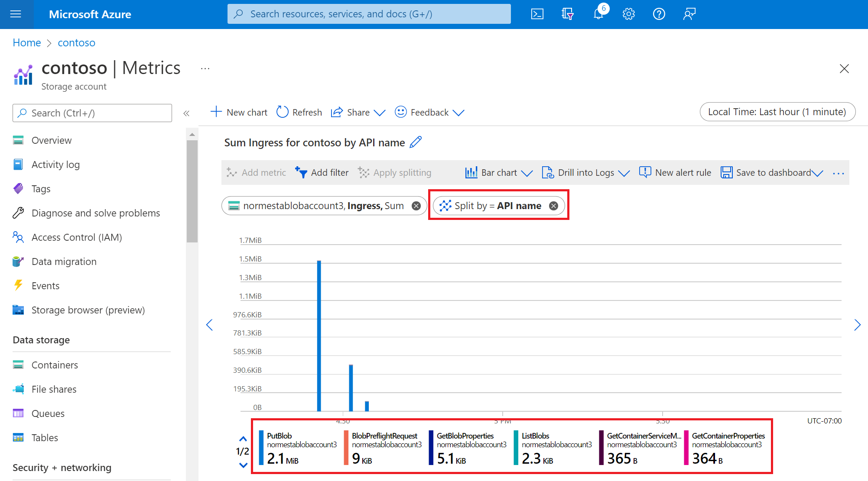This screenshot has height=481, width=868.
Task: Open the Storage browser (preview) section
Action: 88,310
